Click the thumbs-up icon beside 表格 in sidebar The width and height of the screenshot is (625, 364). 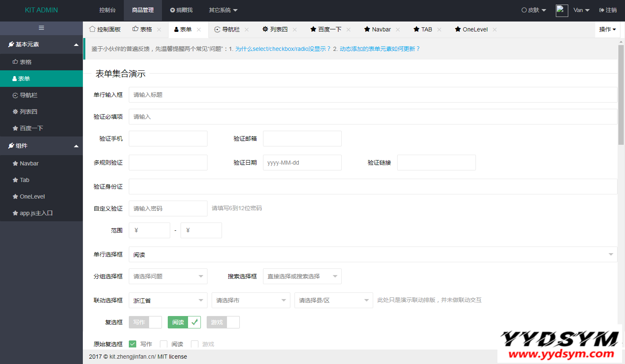15,62
